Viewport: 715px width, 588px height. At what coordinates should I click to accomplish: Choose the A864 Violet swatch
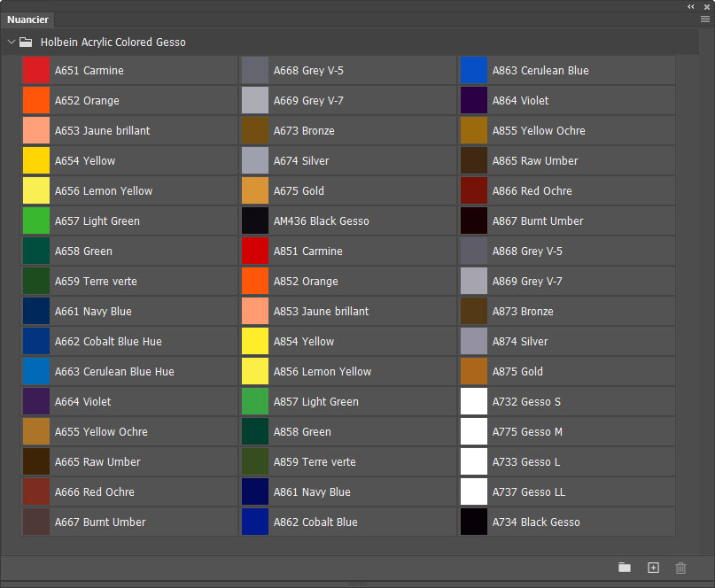click(474, 101)
